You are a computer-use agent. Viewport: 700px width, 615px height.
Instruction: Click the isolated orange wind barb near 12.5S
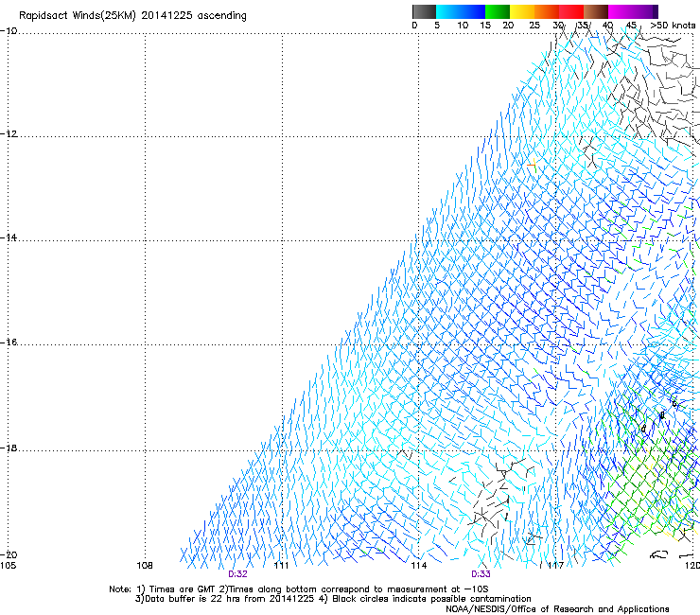[x=533, y=166]
